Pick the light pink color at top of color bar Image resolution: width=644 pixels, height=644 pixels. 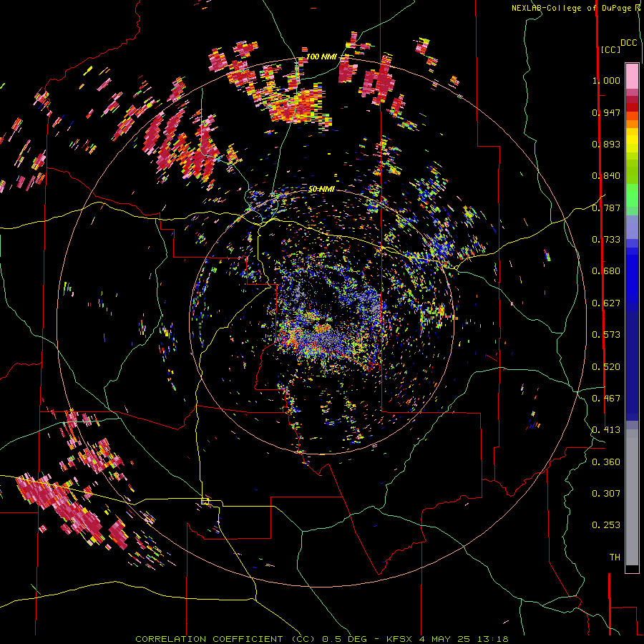point(632,76)
